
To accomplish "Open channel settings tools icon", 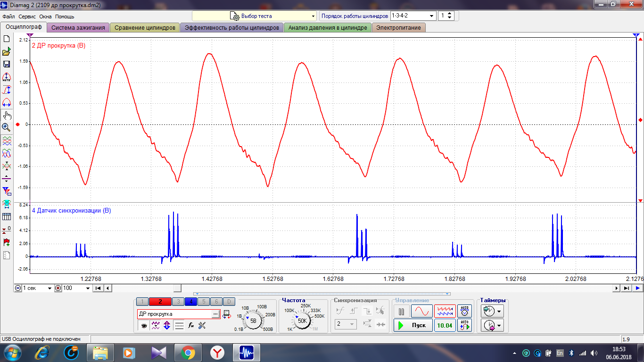I will click(x=202, y=325).
